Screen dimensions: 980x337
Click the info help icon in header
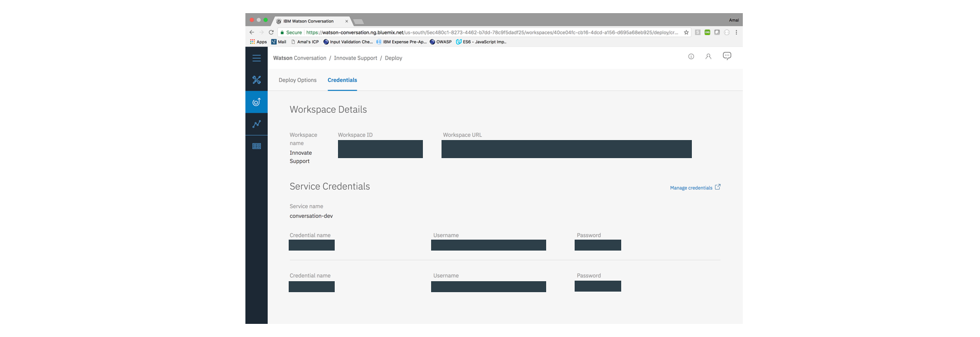pyautogui.click(x=691, y=56)
